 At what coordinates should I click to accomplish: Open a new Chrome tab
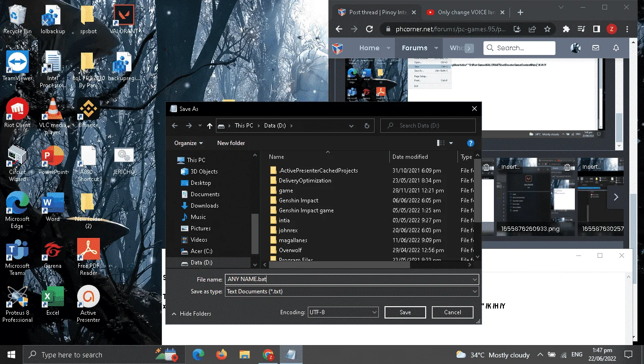[520, 12]
